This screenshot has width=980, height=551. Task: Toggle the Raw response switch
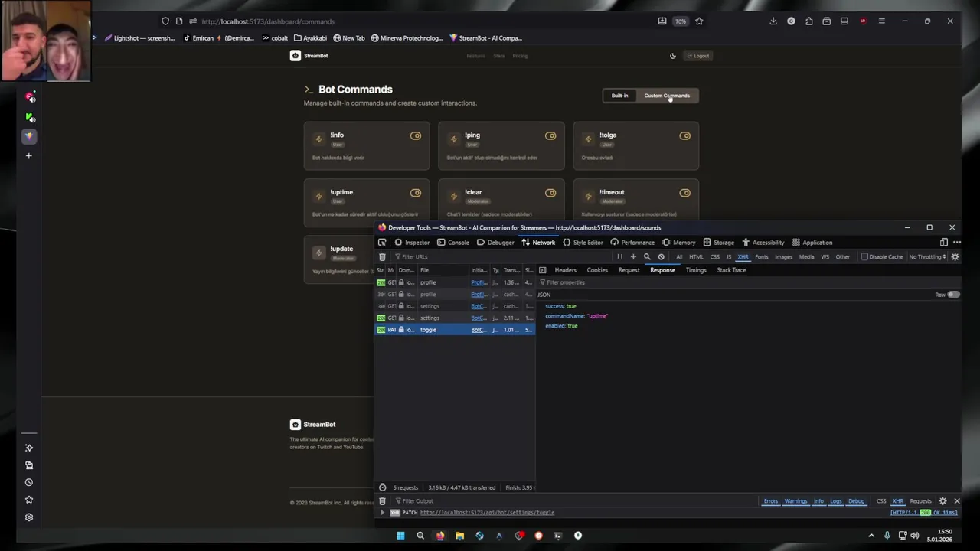tap(953, 295)
